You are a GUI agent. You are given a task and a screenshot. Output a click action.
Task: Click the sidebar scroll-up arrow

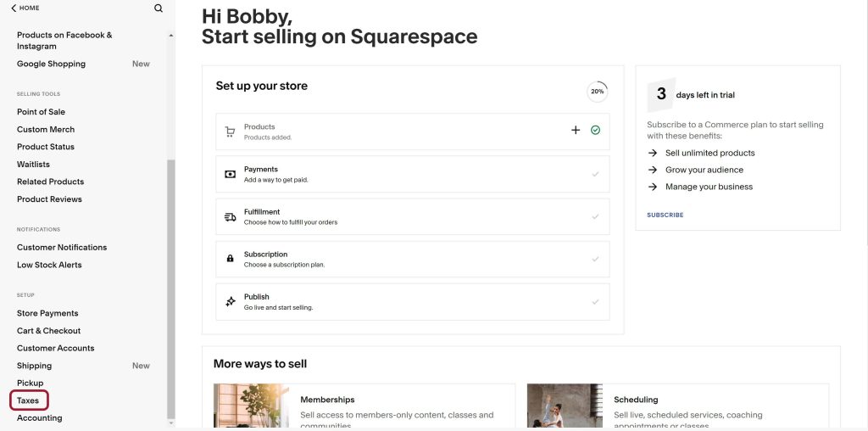pos(171,36)
